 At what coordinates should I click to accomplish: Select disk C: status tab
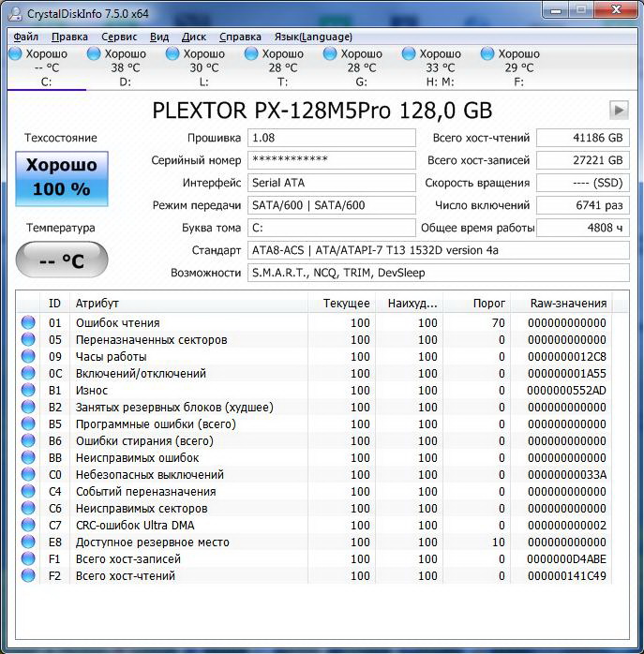46,67
